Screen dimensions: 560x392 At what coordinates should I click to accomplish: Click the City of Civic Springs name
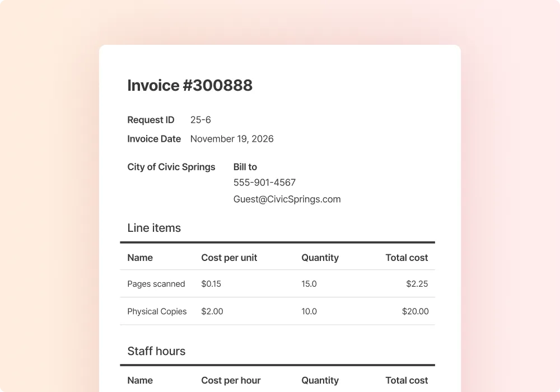click(171, 167)
